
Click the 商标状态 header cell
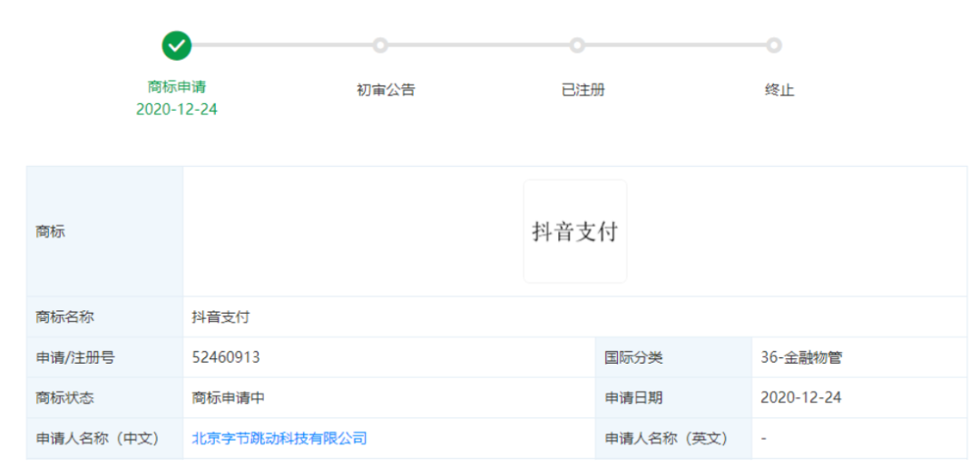[64, 398]
